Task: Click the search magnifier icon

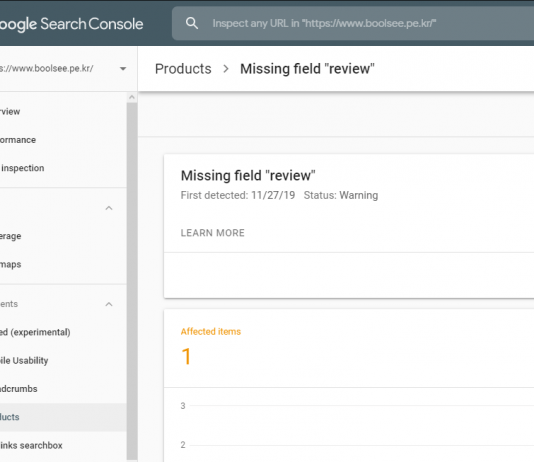Action: [192, 23]
